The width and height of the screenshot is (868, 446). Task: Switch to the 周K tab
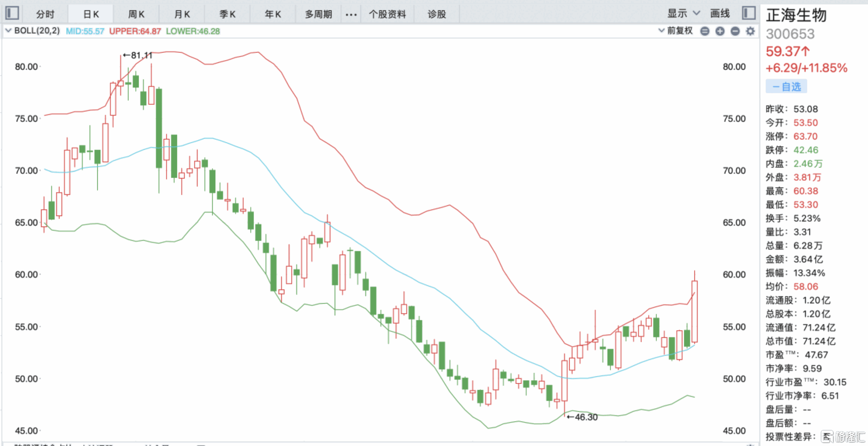tap(136, 14)
